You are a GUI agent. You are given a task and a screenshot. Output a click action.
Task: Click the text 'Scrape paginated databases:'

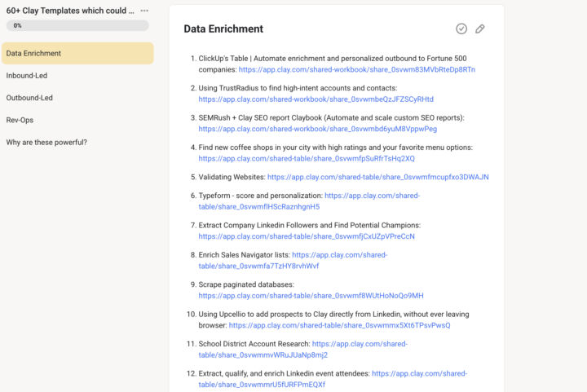(246, 284)
